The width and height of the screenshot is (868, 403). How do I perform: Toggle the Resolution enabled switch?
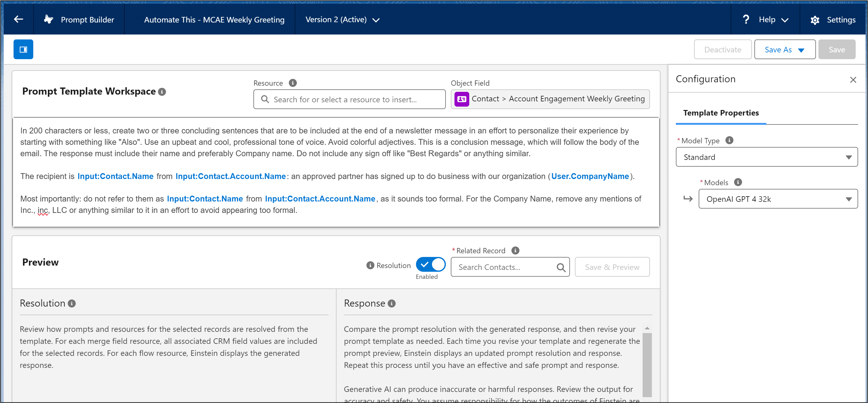click(432, 265)
